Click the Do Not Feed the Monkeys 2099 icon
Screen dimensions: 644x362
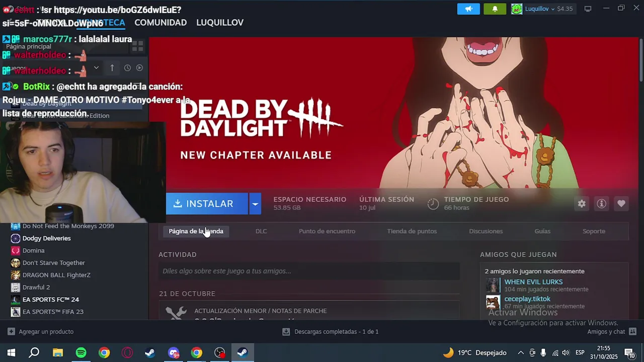(x=16, y=226)
